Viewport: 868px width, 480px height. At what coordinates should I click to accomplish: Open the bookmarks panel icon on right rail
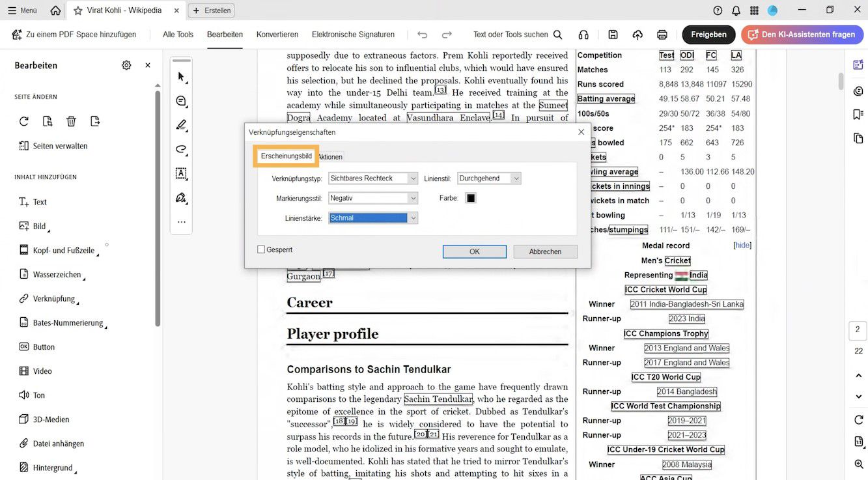click(x=858, y=114)
